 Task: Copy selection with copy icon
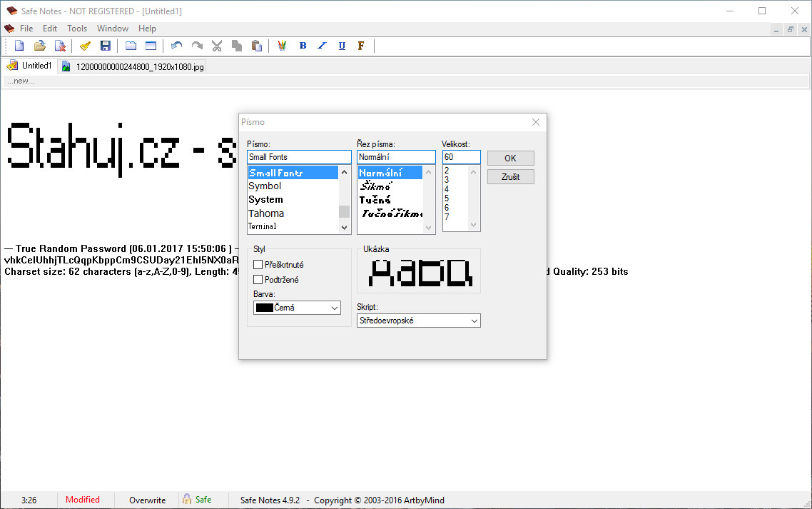click(x=237, y=46)
